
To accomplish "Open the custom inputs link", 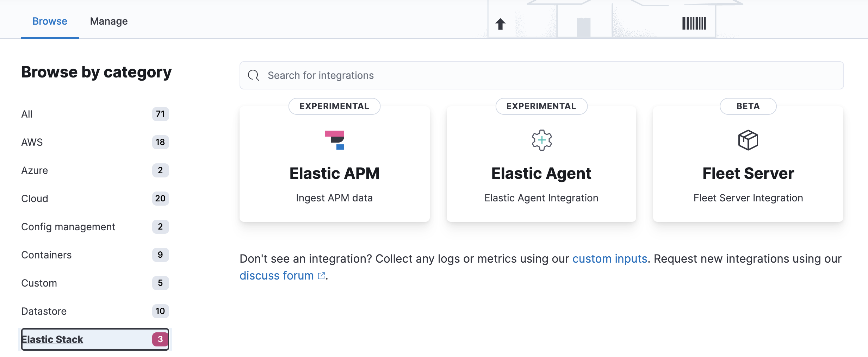I will [610, 259].
